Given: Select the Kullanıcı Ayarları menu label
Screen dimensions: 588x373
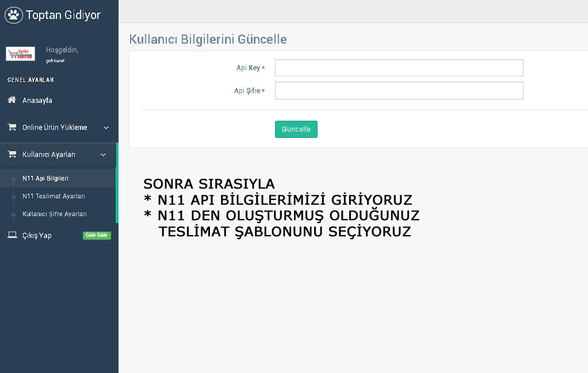Looking at the screenshot, I should coord(49,155).
